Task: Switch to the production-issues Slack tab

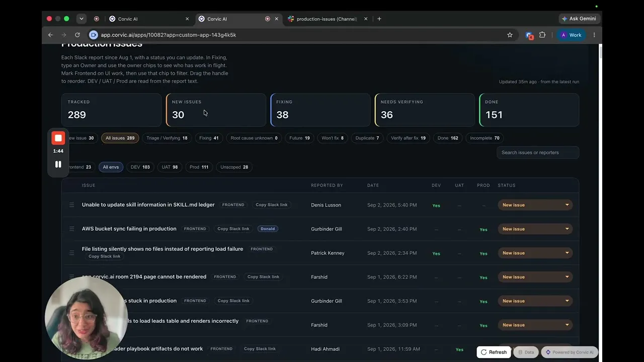Action: (x=327, y=19)
